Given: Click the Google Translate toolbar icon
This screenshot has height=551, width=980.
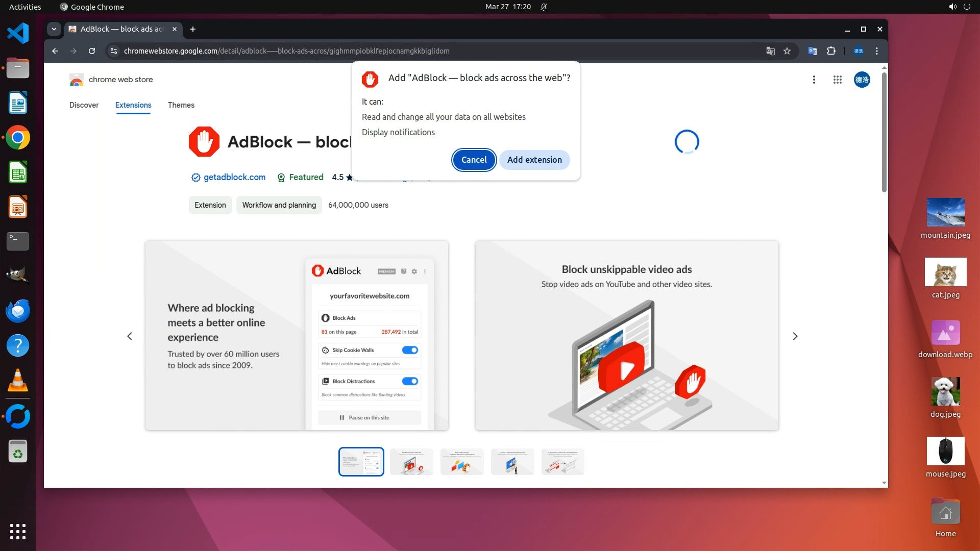Looking at the screenshot, I should tap(812, 51).
